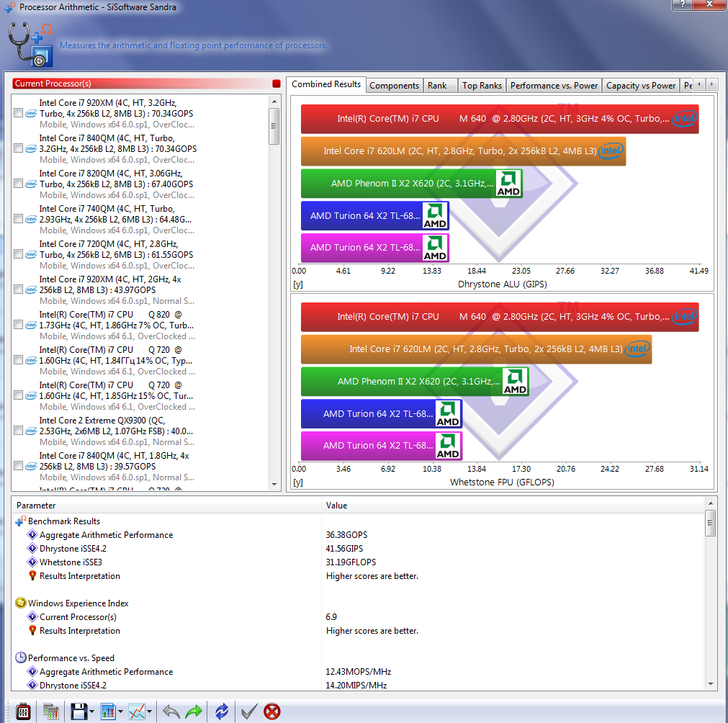
Task: Click parameter panel scrollbar down arrow
Action: click(x=710, y=684)
